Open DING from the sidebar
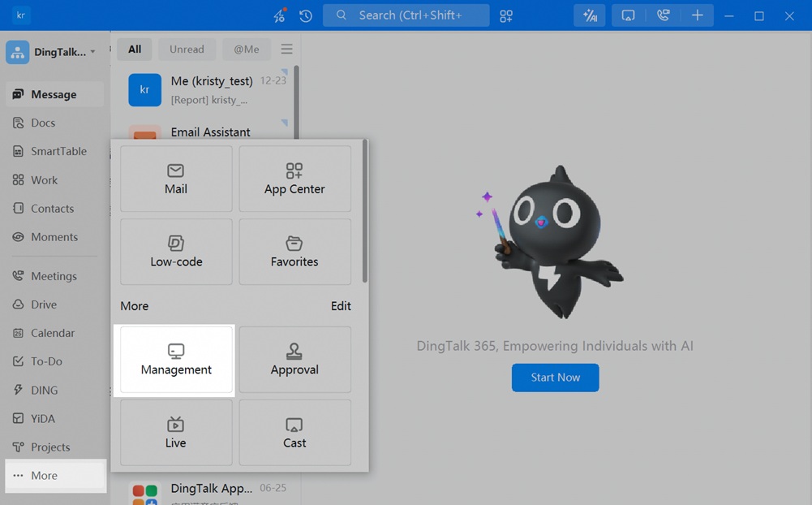 click(55, 390)
